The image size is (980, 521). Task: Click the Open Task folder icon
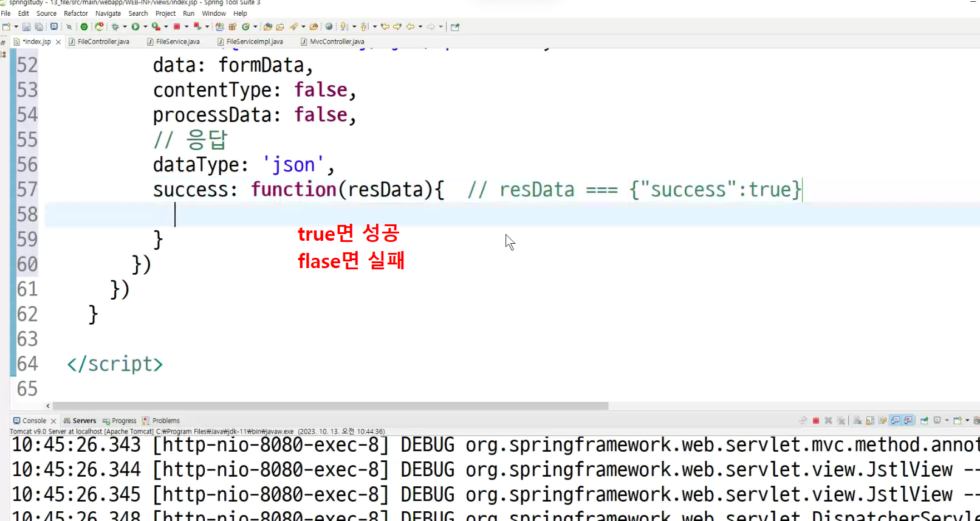point(280,27)
